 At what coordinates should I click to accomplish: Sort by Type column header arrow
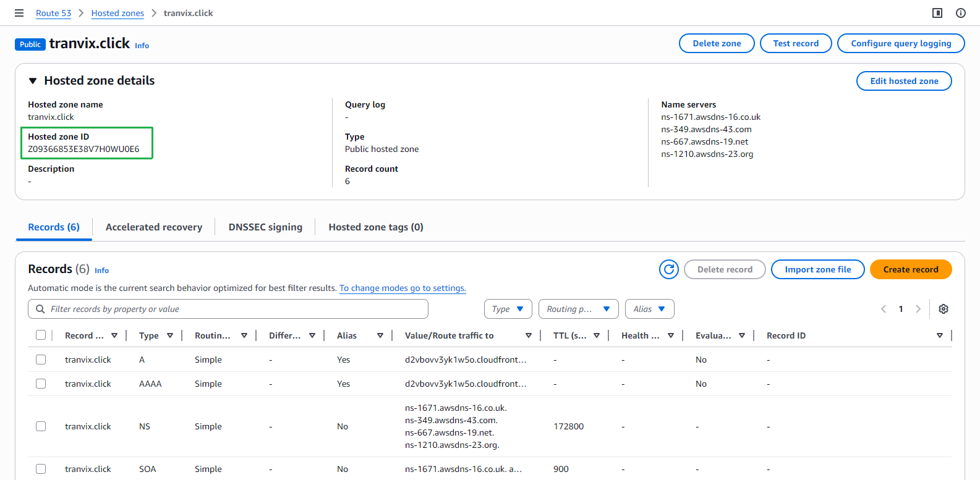[x=170, y=335]
